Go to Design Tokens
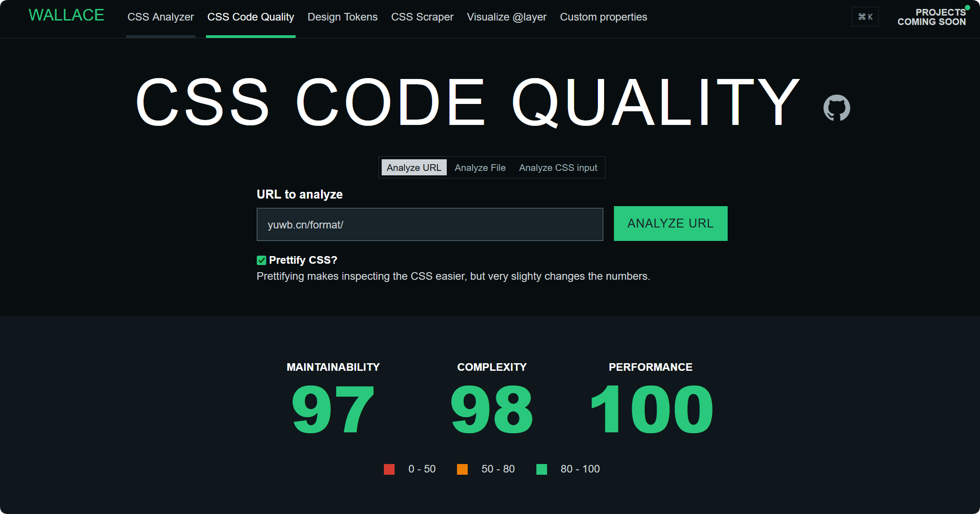 (x=342, y=17)
